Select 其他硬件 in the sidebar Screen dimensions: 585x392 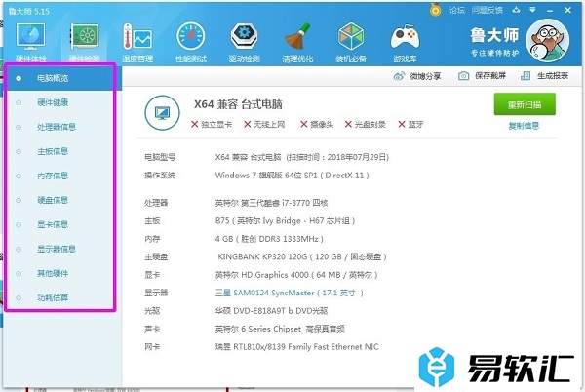[x=60, y=273]
